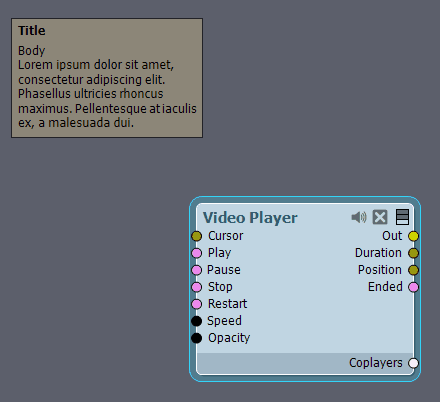
Task: Click the pink Pause input port
Action: pyautogui.click(x=197, y=270)
